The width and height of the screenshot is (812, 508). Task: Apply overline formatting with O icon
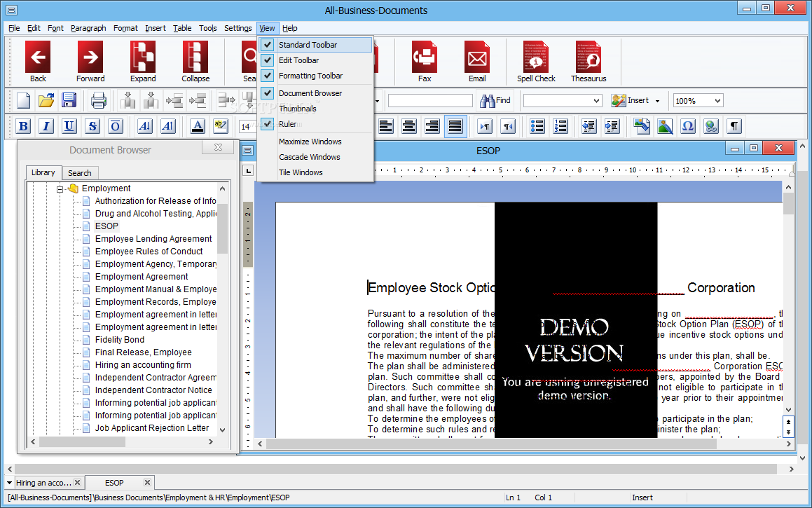(x=116, y=126)
